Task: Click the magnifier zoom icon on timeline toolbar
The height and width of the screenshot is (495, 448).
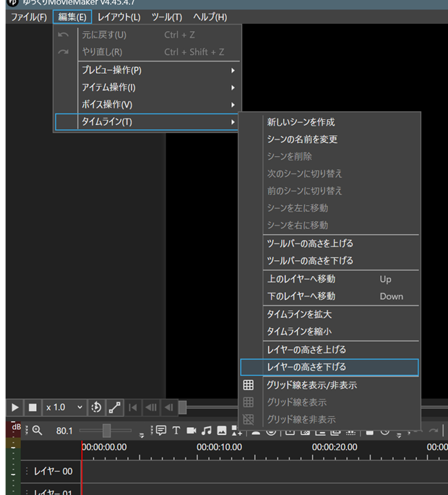Action: (37, 431)
